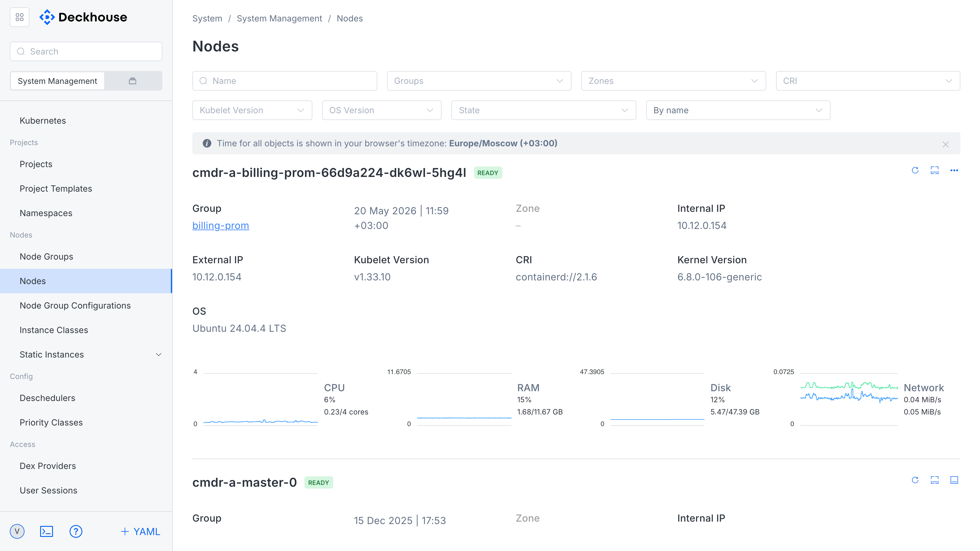The height and width of the screenshot is (551, 980).
Task: Click the info icon in banner
Action: coord(207,143)
